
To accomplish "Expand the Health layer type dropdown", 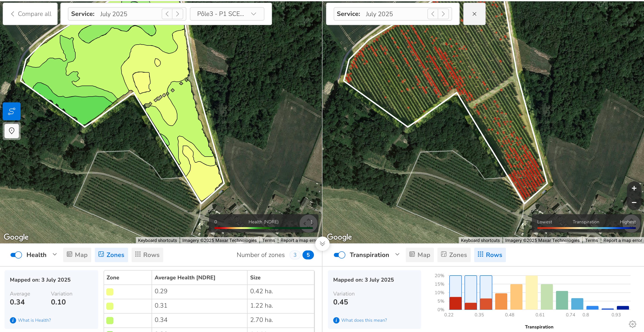I will click(x=55, y=254).
